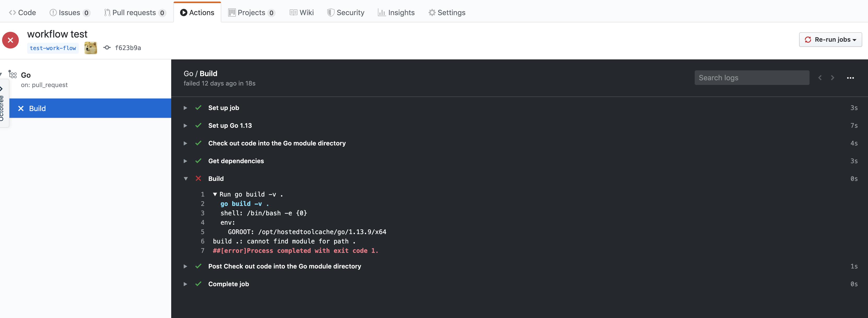Open the test-work-flow branch link
Image resolution: width=868 pixels, height=318 pixels.
coord(53,48)
